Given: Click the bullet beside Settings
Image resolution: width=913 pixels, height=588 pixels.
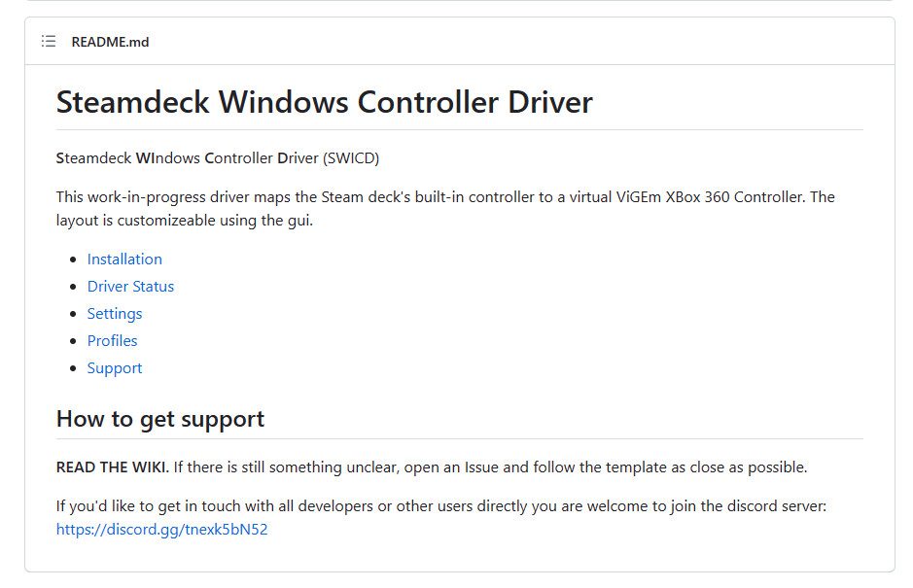Looking at the screenshot, I should coord(72,314).
